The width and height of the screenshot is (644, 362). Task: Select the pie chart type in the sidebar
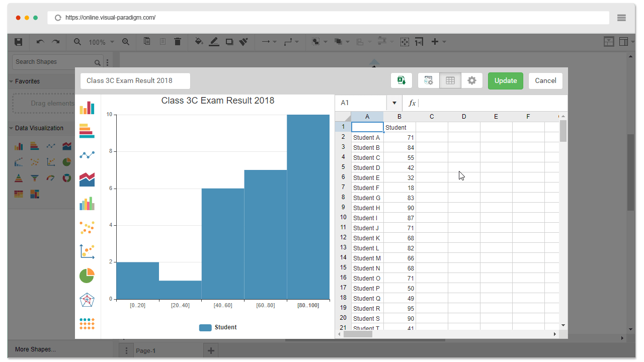point(87,275)
